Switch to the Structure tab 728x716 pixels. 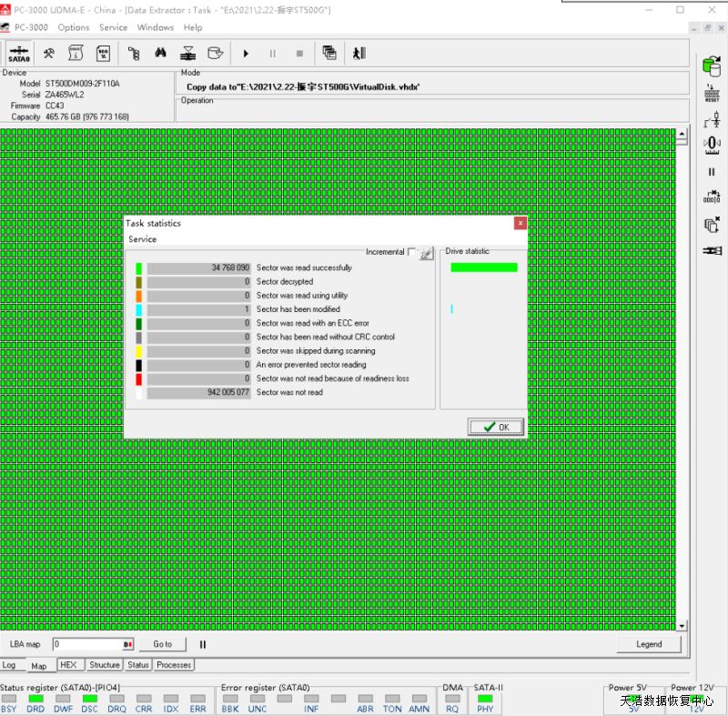[x=104, y=665]
